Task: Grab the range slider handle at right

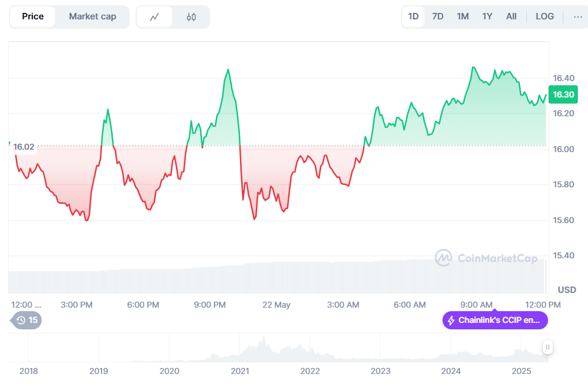Action: 548,347
